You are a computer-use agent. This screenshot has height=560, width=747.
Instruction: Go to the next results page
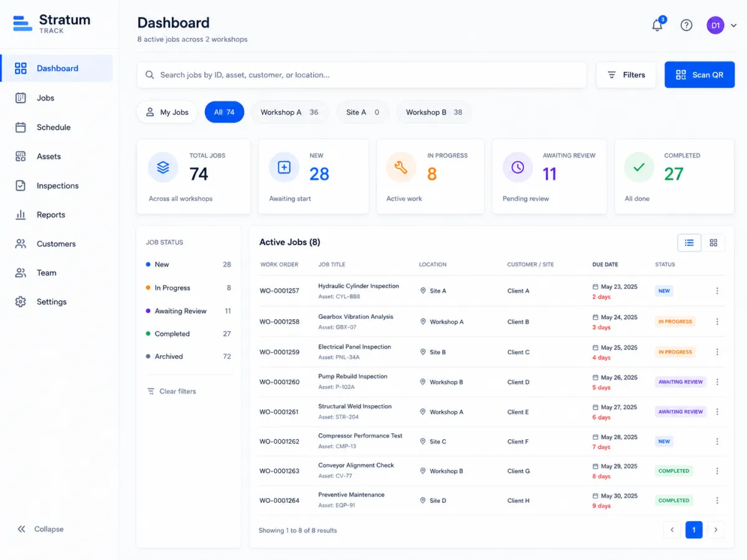(716, 530)
